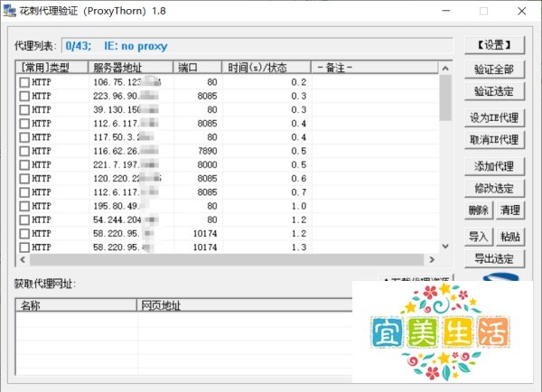Check the box for proxy 223.96.90 row
542x392 pixels.
coord(24,96)
